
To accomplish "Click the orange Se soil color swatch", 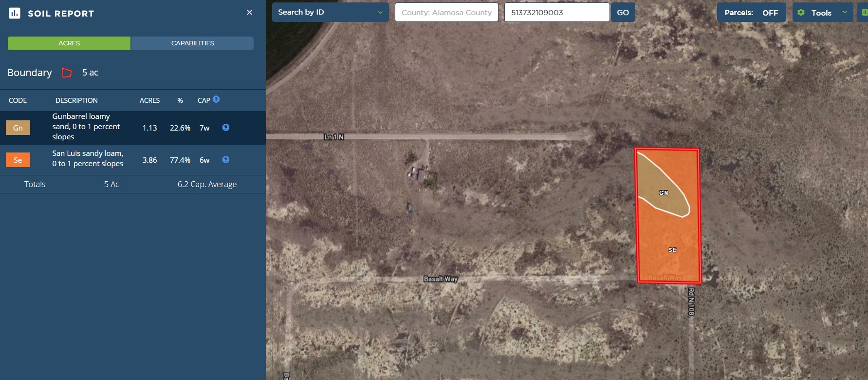I will 18,160.
